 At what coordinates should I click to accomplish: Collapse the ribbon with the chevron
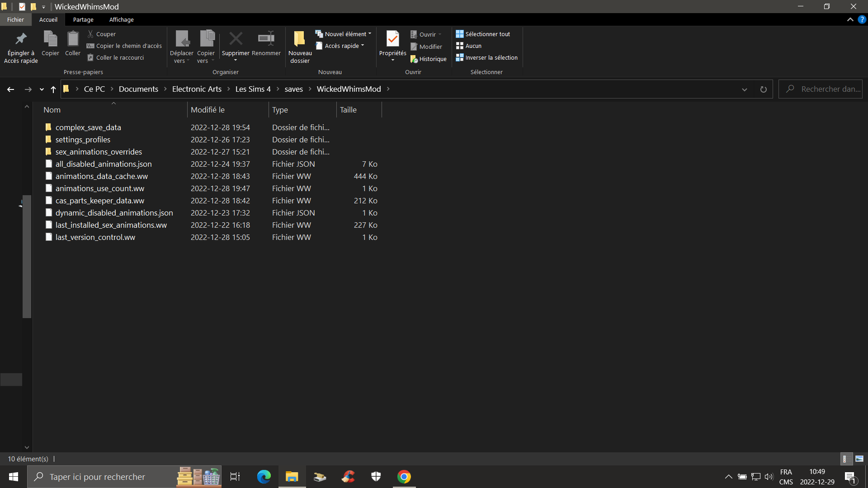[x=850, y=19]
